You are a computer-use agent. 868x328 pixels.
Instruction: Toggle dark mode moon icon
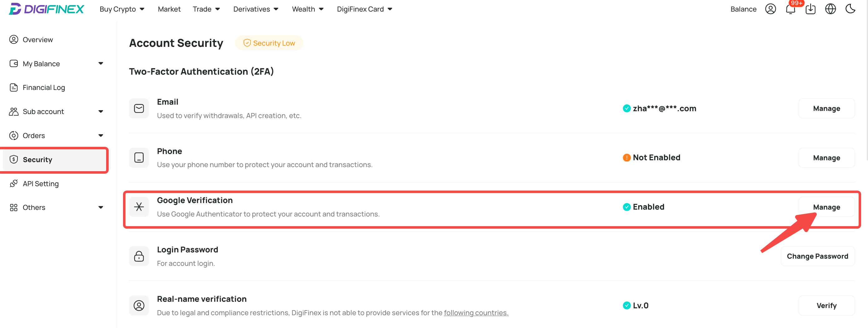pos(851,9)
